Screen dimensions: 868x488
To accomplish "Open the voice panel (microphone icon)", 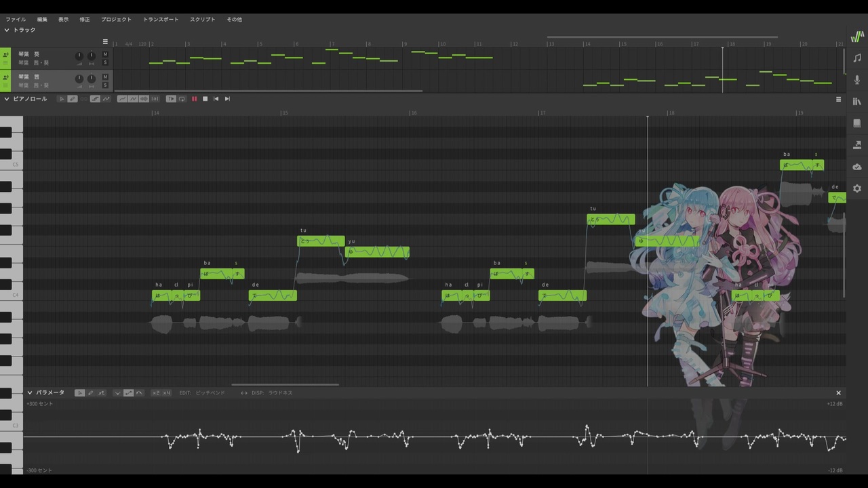I will tap(857, 80).
